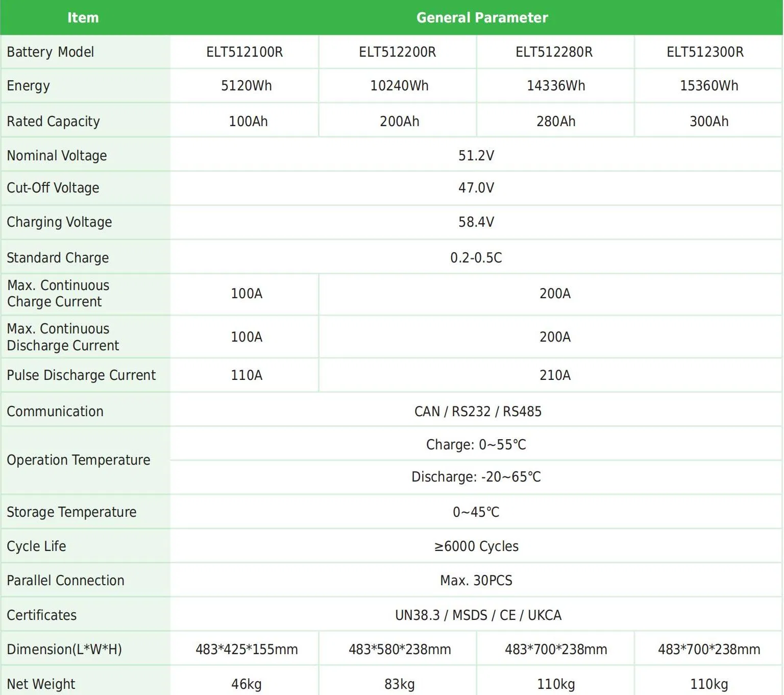Image resolution: width=784 pixels, height=695 pixels.
Task: Select the storage temperature value "0~45℃"
Action: [476, 512]
